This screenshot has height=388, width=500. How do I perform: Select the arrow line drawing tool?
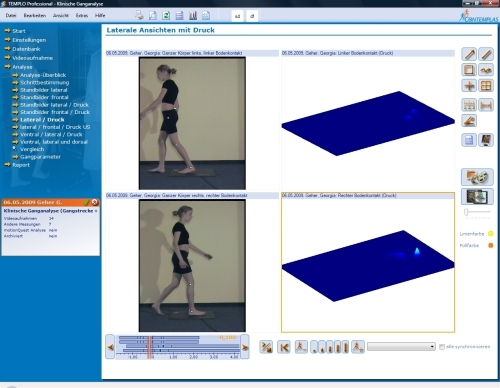click(x=469, y=54)
